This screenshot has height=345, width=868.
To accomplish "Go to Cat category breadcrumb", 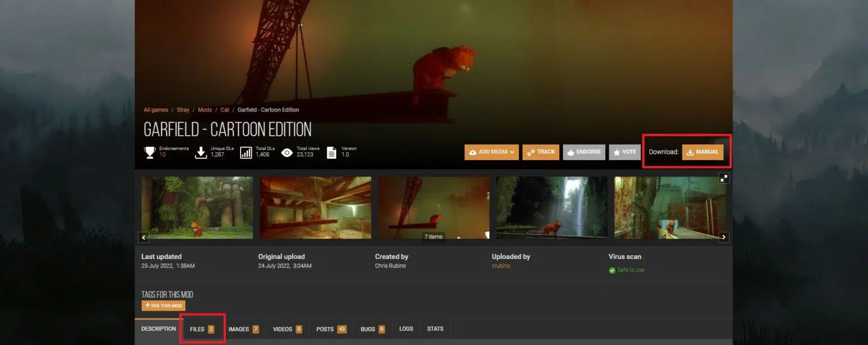I will coord(225,110).
